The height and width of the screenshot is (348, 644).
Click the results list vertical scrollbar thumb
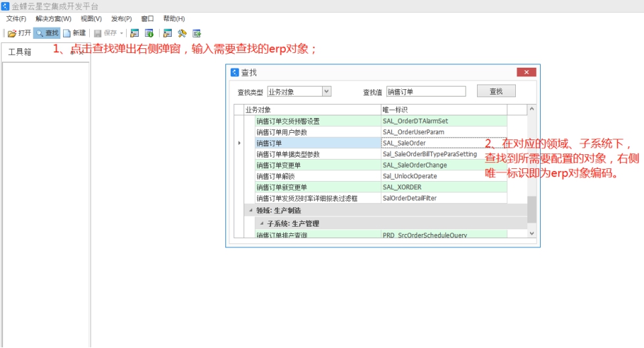(x=531, y=209)
